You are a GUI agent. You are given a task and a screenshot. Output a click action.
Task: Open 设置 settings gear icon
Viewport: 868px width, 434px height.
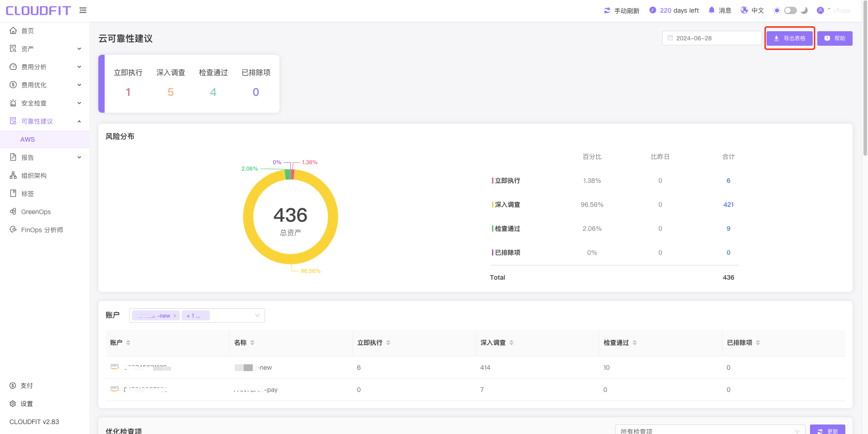tap(13, 404)
